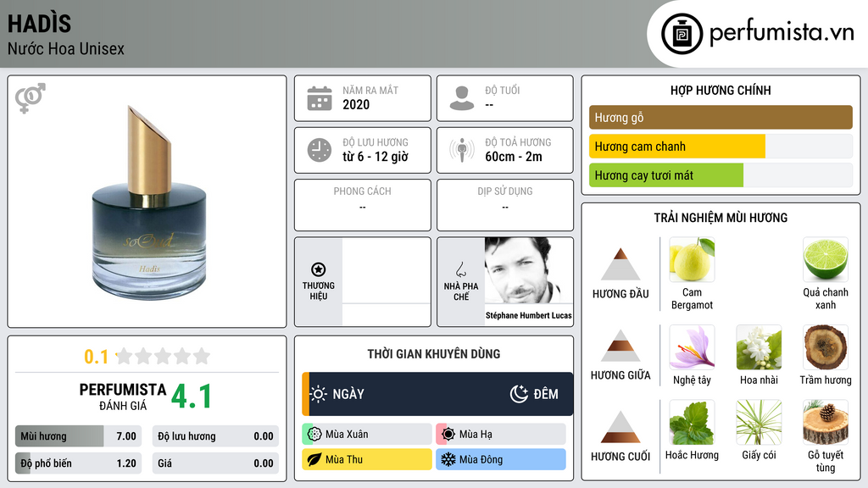Viewport: 868px width, 488px height.
Task: Click the orange 0.1 user rating
Action: coord(97,357)
